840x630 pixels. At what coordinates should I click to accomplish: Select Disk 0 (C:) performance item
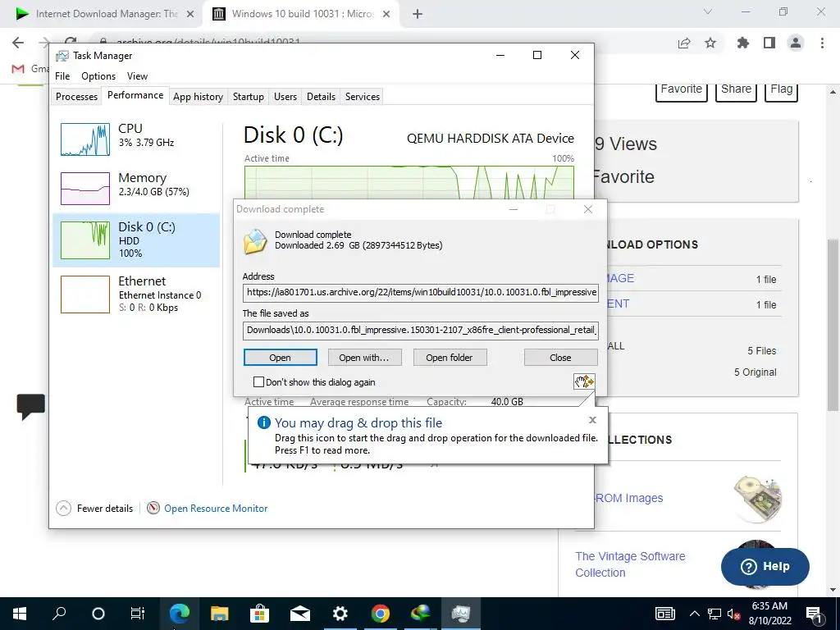pos(136,240)
